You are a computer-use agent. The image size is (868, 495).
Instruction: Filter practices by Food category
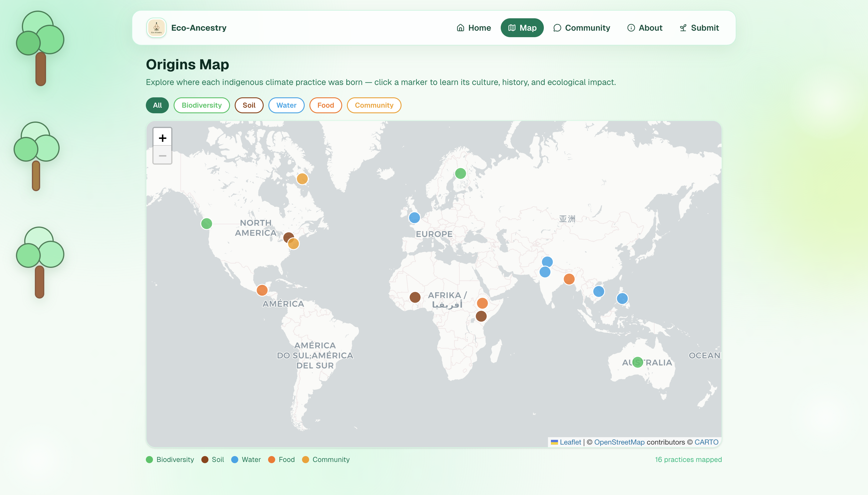pos(325,105)
